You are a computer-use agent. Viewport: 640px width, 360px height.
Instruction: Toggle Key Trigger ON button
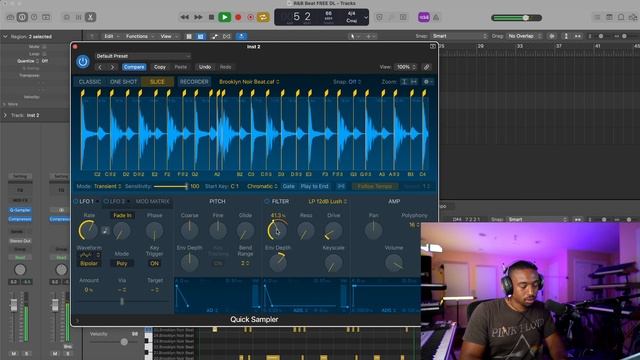coord(154,263)
